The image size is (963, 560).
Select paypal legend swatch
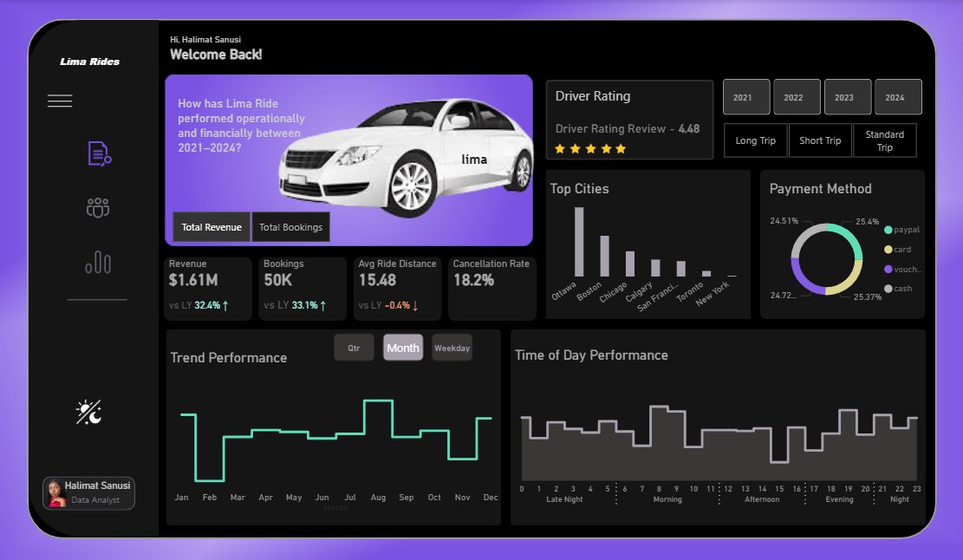point(888,230)
